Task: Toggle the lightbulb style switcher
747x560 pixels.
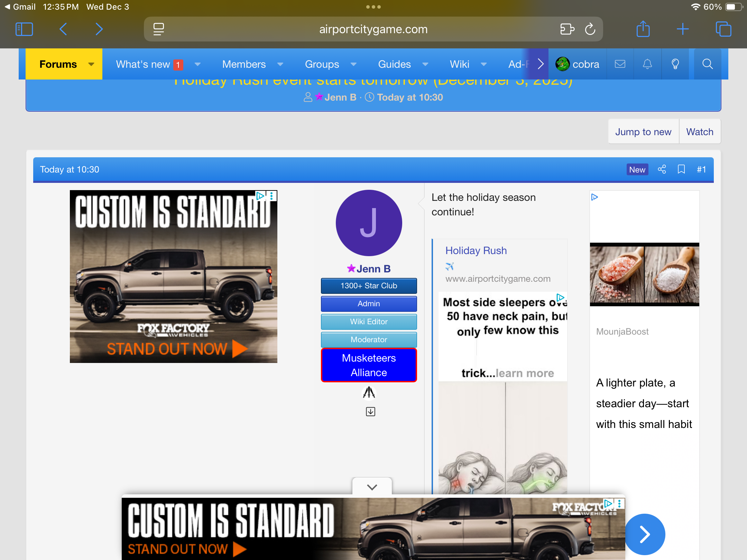Action: point(675,64)
